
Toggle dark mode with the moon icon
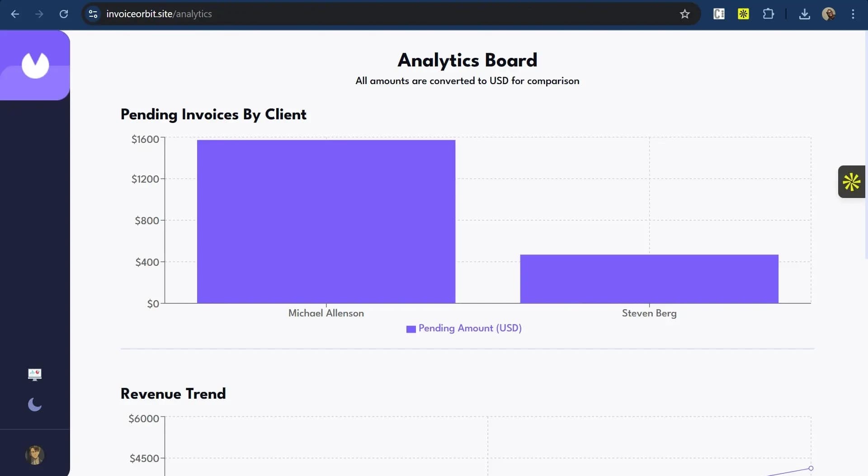point(34,405)
